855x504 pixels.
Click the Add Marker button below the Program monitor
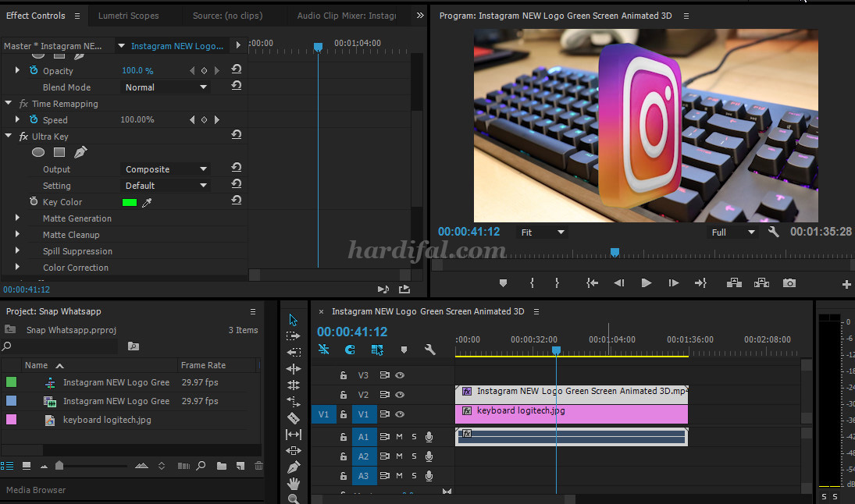point(503,283)
